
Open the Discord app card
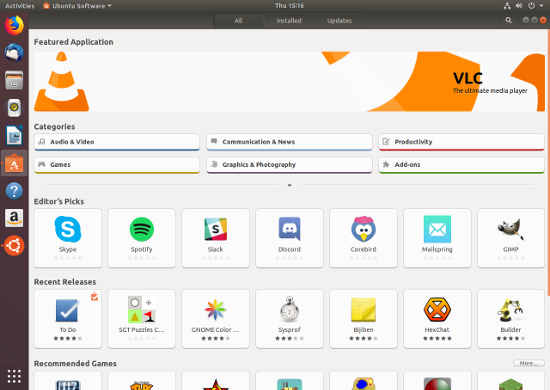click(x=289, y=238)
